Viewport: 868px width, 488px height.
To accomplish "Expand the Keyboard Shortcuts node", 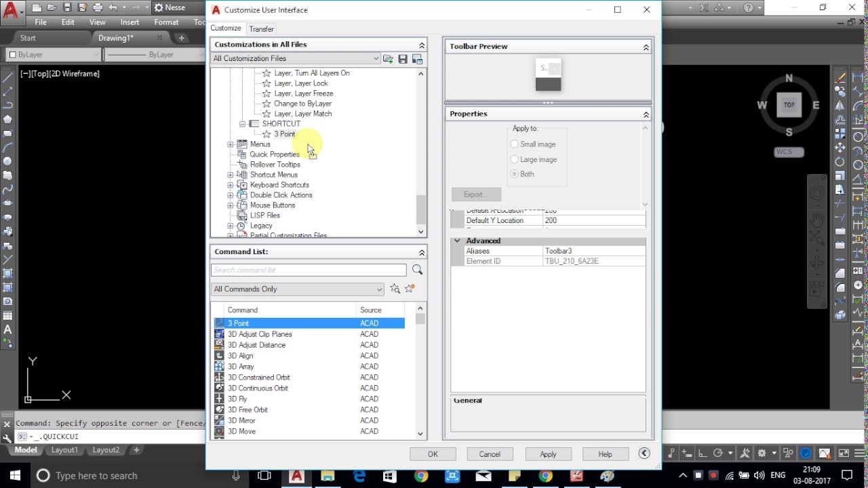I will (231, 185).
